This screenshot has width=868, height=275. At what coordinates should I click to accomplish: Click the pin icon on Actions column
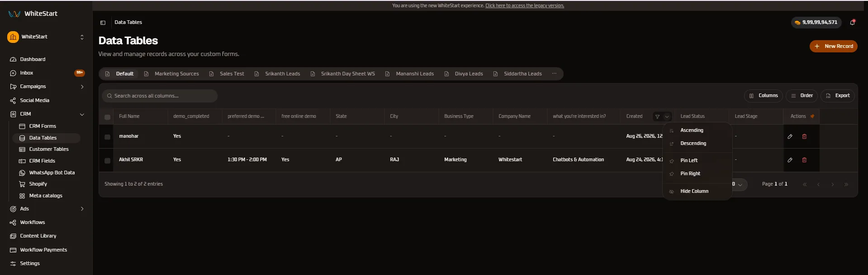point(812,116)
